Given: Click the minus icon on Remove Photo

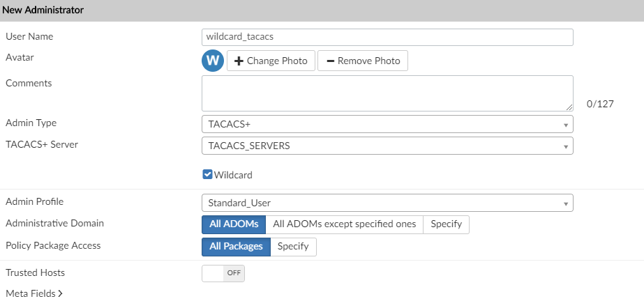Looking at the screenshot, I should (330, 61).
